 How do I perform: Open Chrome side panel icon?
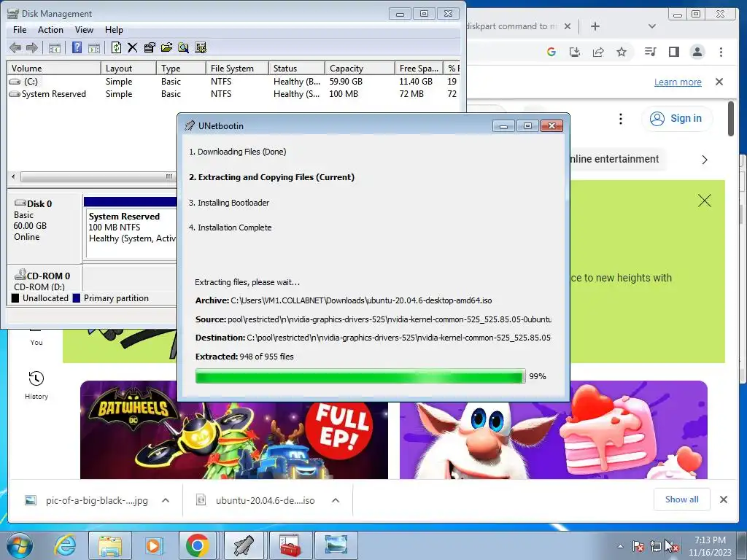click(x=673, y=52)
